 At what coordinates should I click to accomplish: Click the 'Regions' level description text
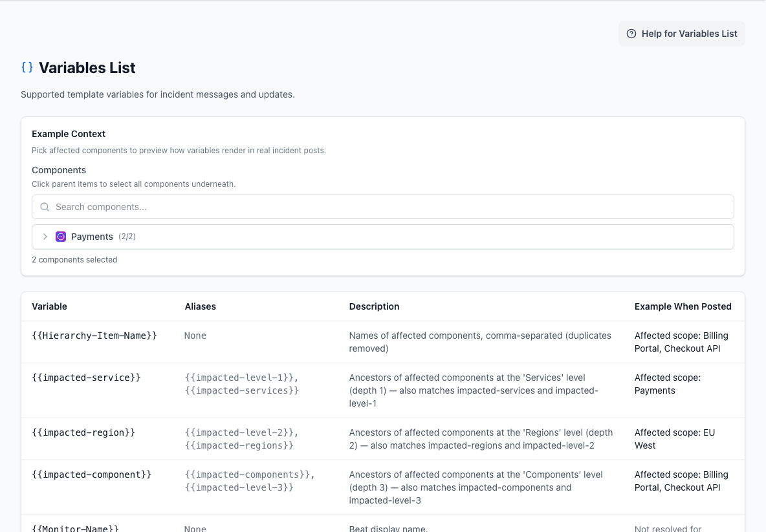(x=481, y=439)
